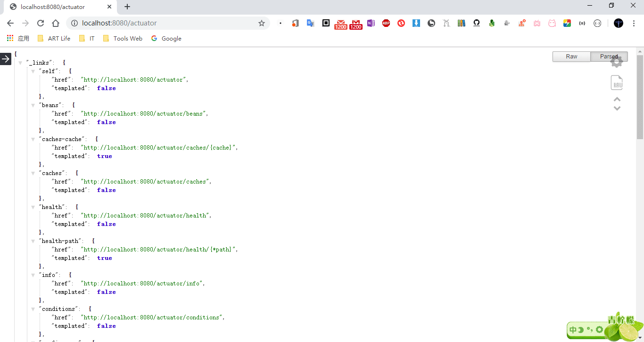
Task: Open the actuator/beans href link
Action: 143,114
